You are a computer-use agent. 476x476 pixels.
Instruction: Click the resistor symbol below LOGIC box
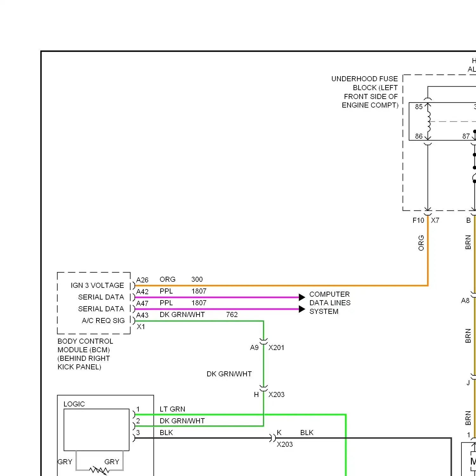click(99, 471)
